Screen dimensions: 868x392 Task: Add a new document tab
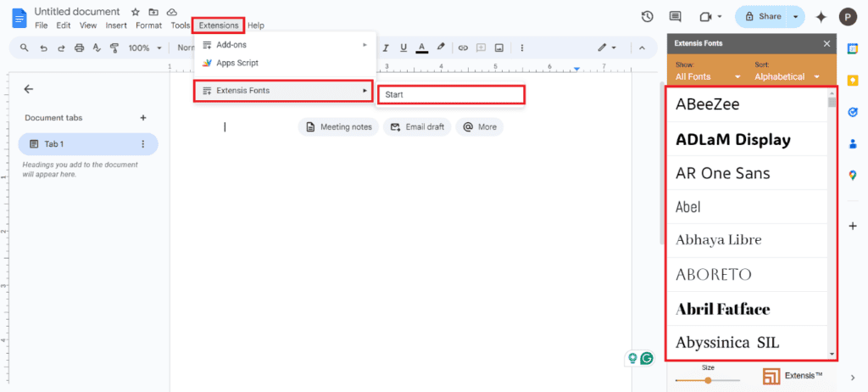[142, 118]
